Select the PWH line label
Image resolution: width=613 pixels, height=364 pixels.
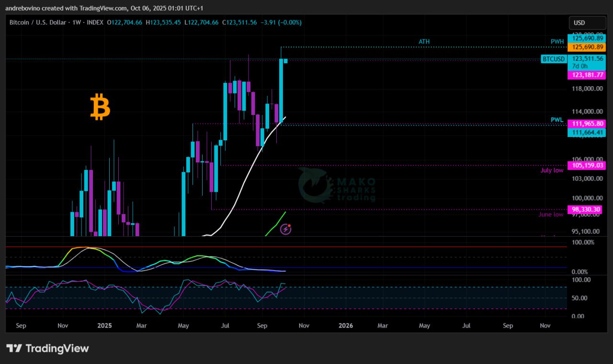557,42
